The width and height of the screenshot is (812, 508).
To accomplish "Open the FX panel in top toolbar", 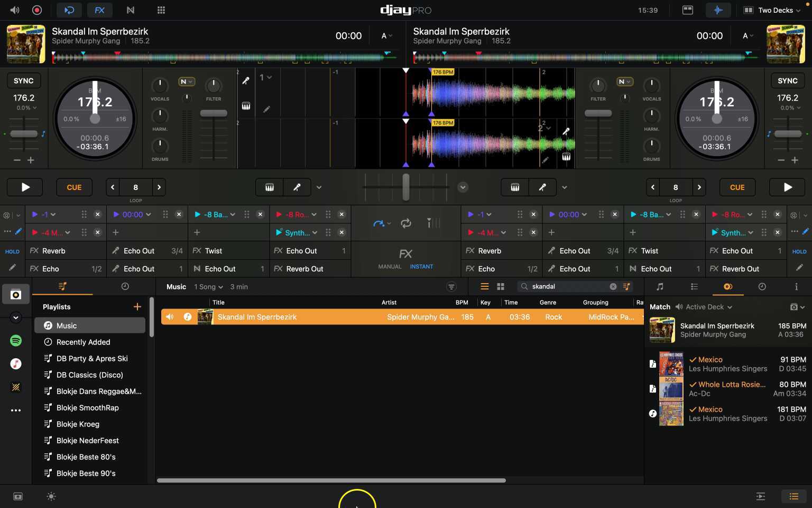I will click(99, 10).
